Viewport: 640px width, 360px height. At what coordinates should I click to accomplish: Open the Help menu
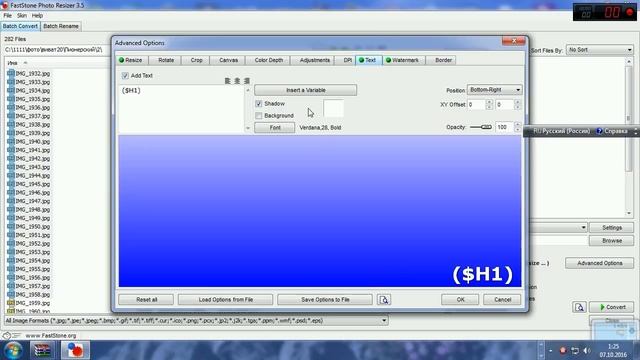click(x=37, y=16)
